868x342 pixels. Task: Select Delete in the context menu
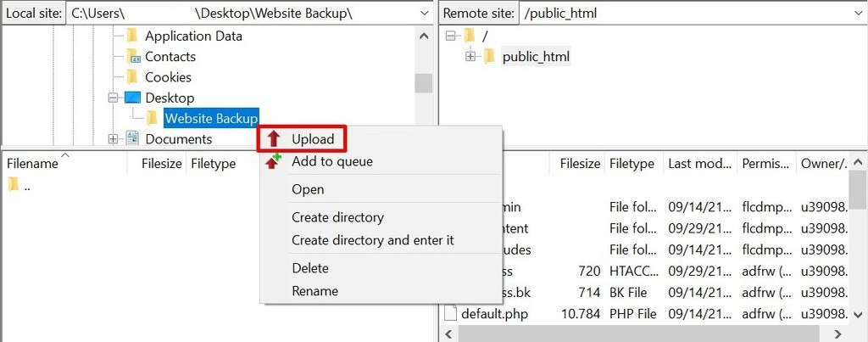click(x=310, y=268)
